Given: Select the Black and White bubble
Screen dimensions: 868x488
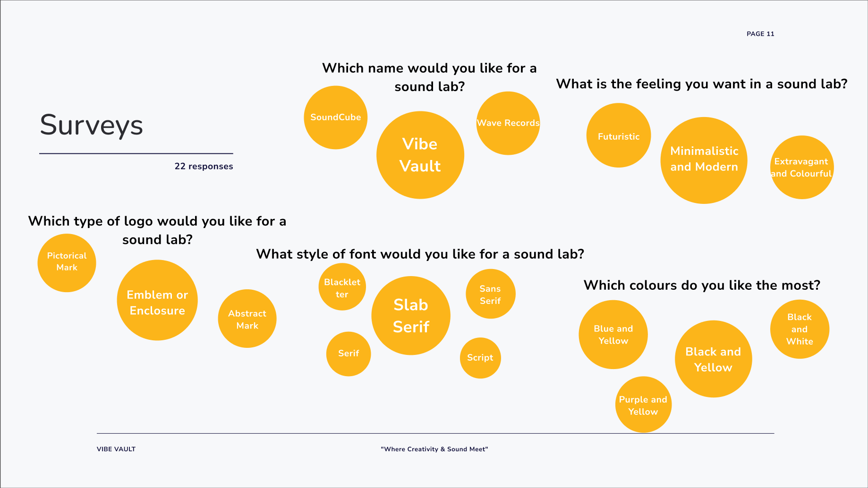Looking at the screenshot, I should click(x=800, y=329).
